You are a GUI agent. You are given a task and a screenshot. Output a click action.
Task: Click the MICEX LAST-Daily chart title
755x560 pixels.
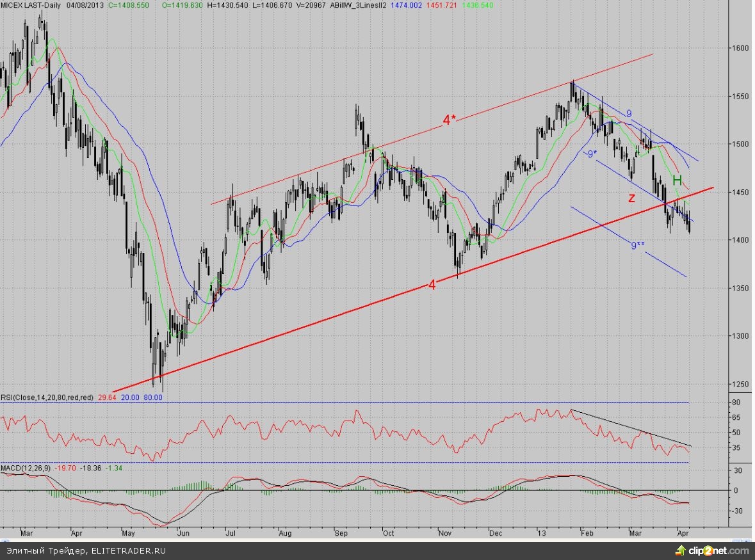[26, 4]
